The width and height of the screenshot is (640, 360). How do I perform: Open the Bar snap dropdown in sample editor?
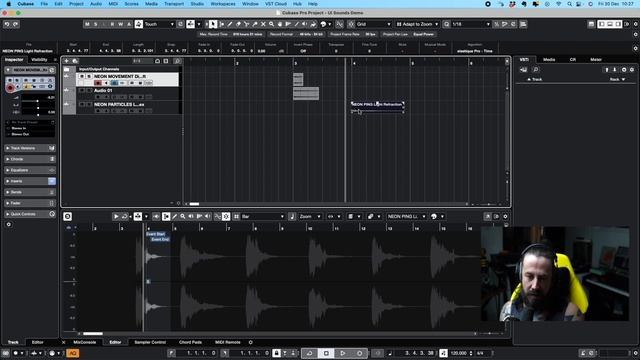(x=262, y=216)
